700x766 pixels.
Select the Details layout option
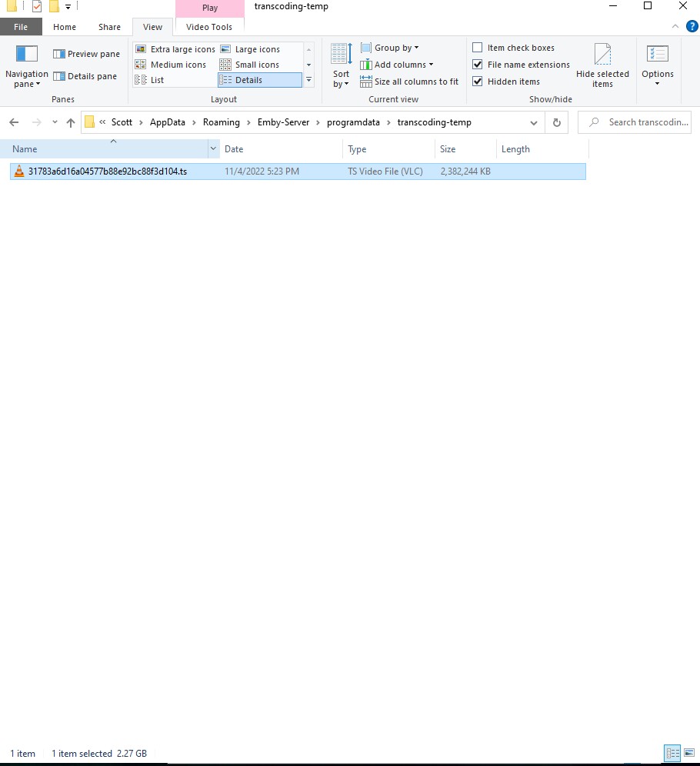259,80
